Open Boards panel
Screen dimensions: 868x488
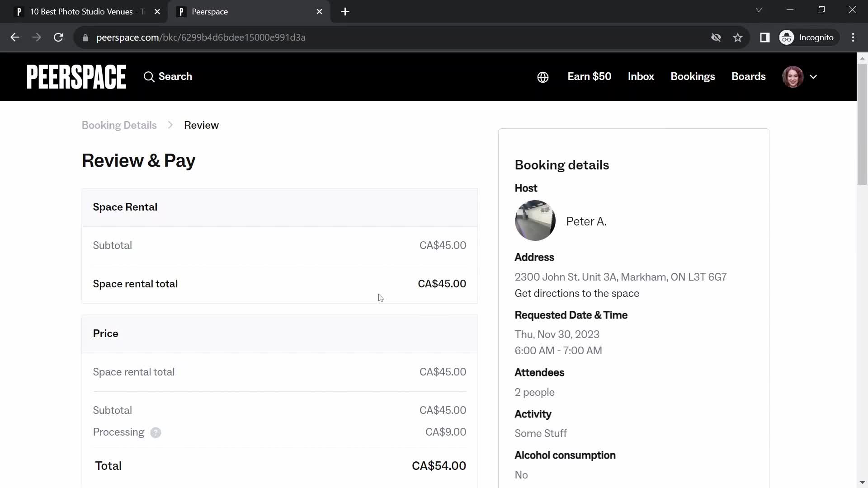pos(749,76)
